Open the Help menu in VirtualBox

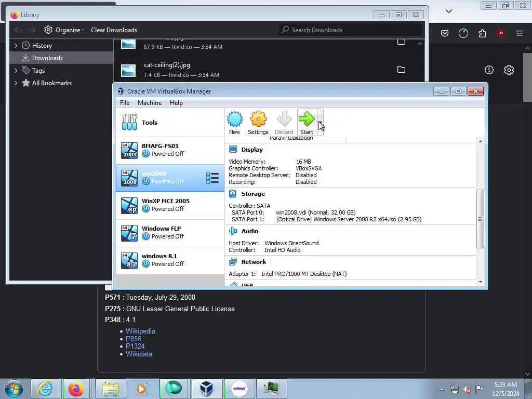[x=176, y=103]
